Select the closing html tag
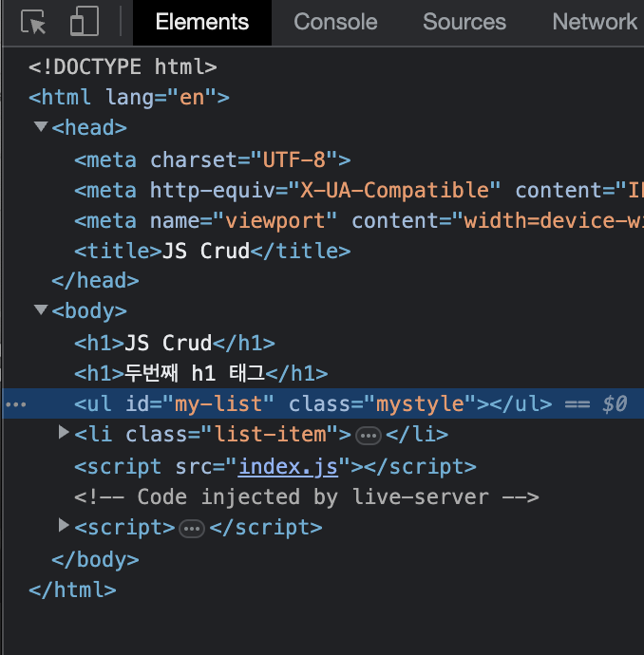Image resolution: width=644 pixels, height=655 pixels. [x=72, y=590]
